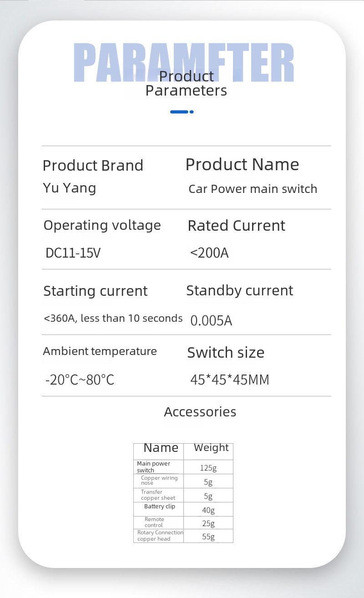
Task: Click the Yu Yang brand value
Action: click(69, 188)
